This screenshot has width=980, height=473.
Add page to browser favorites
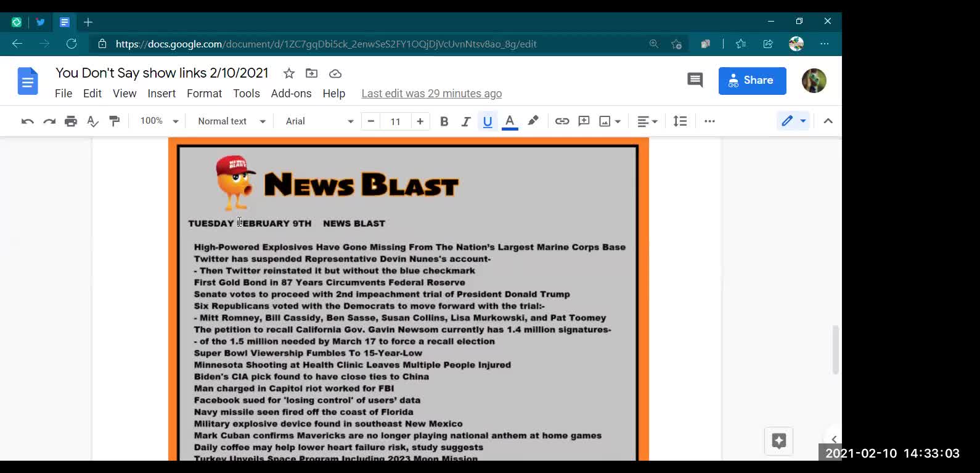coord(676,44)
